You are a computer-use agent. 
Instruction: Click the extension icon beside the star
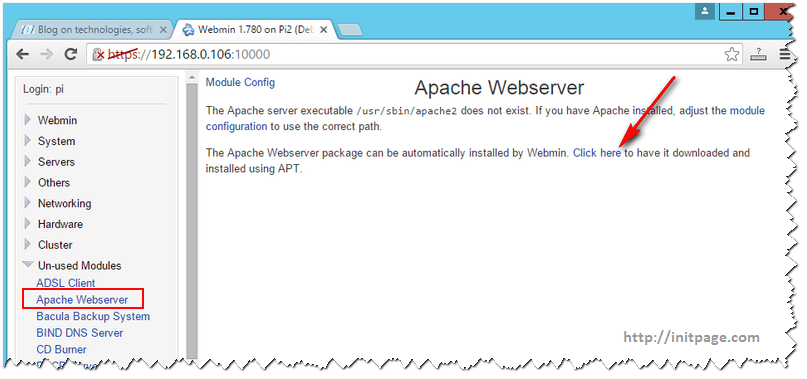point(759,55)
